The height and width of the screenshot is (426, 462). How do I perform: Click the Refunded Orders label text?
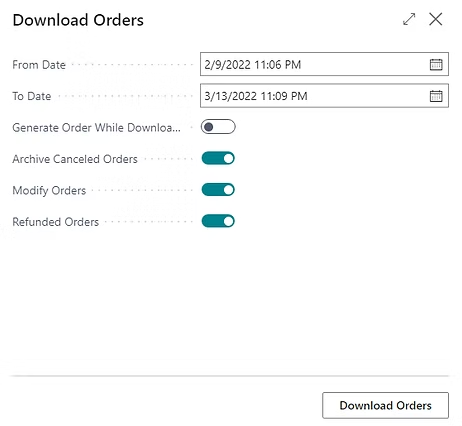pos(55,222)
